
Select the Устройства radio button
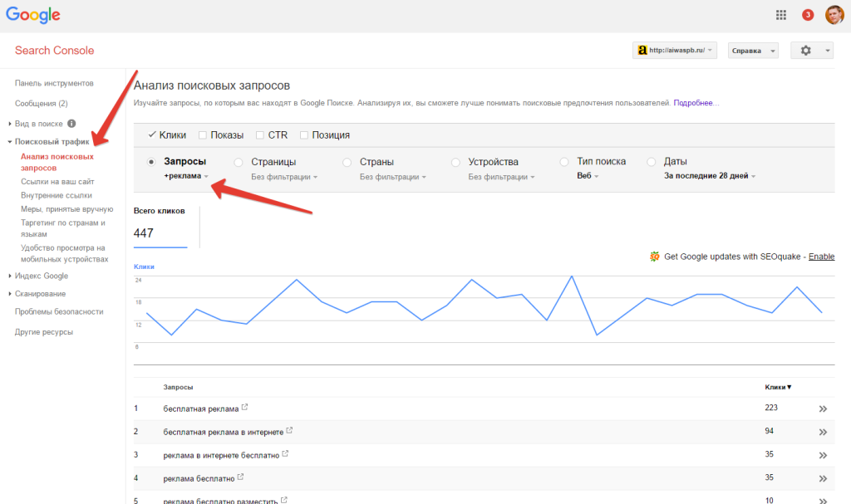tap(455, 162)
